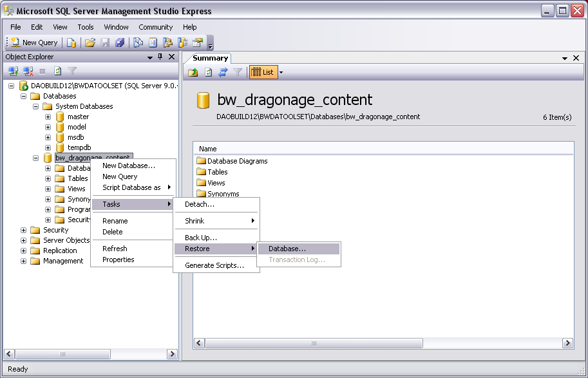
Task: Open the List view dropdown arrow
Action: tap(281, 72)
